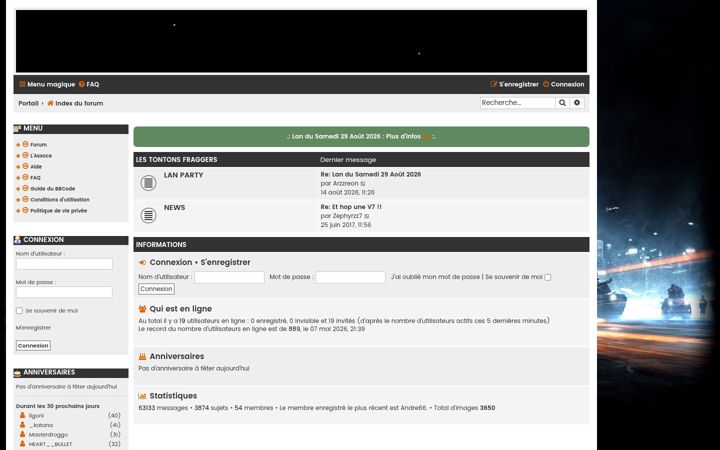Click Plus d'infos in green banner

(x=403, y=136)
